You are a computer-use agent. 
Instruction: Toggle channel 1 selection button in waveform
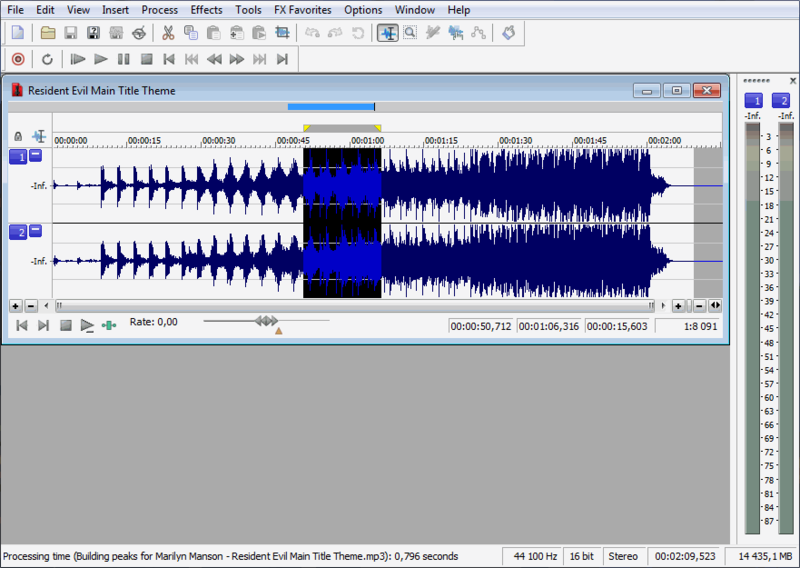click(x=18, y=156)
